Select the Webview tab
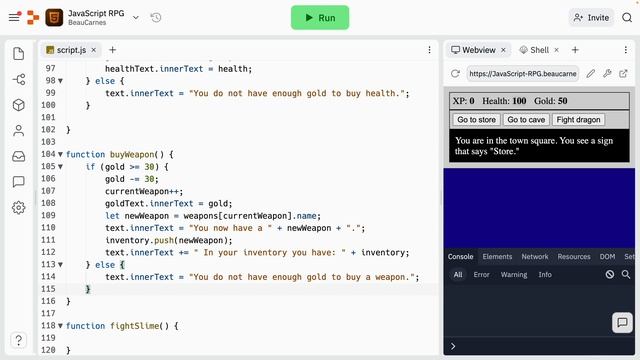The image size is (640, 360). click(478, 50)
